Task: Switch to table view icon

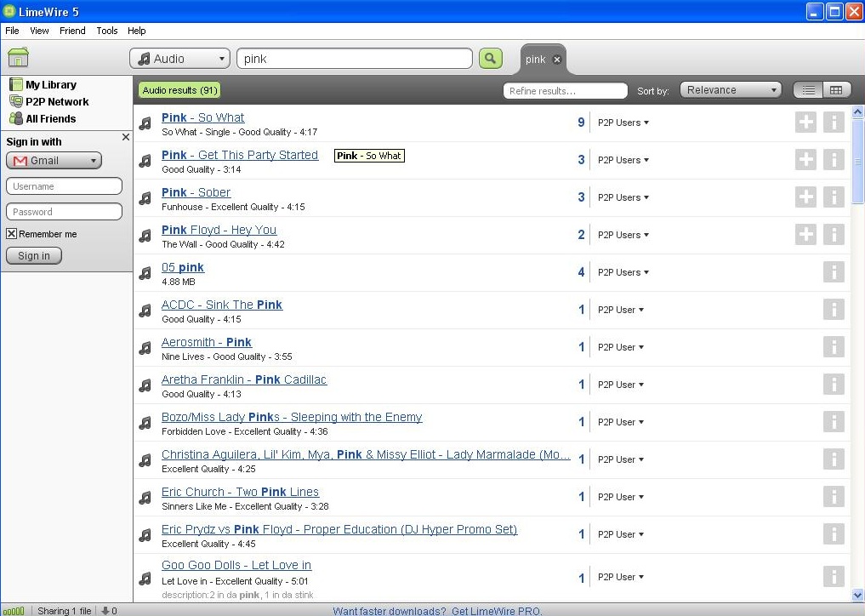Action: point(836,90)
